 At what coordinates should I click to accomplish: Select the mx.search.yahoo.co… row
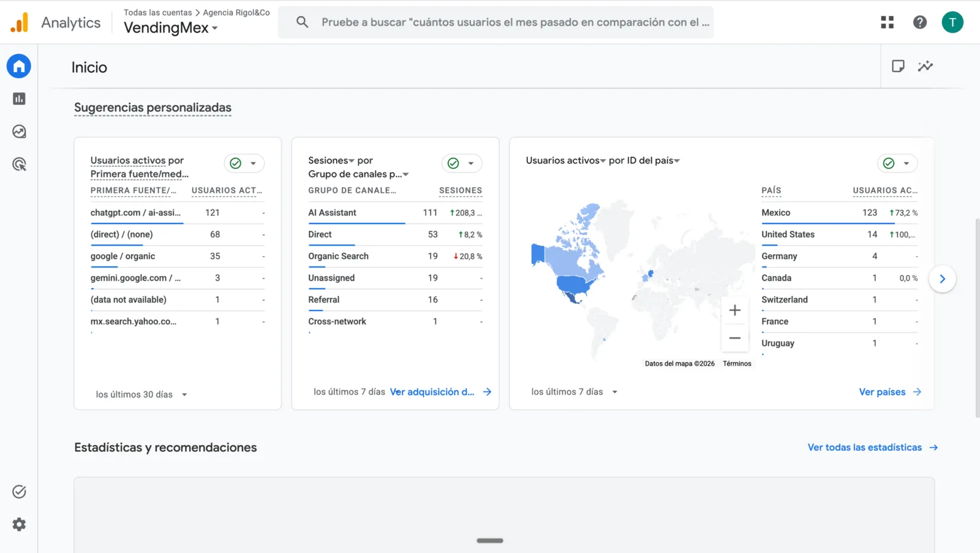click(x=178, y=322)
